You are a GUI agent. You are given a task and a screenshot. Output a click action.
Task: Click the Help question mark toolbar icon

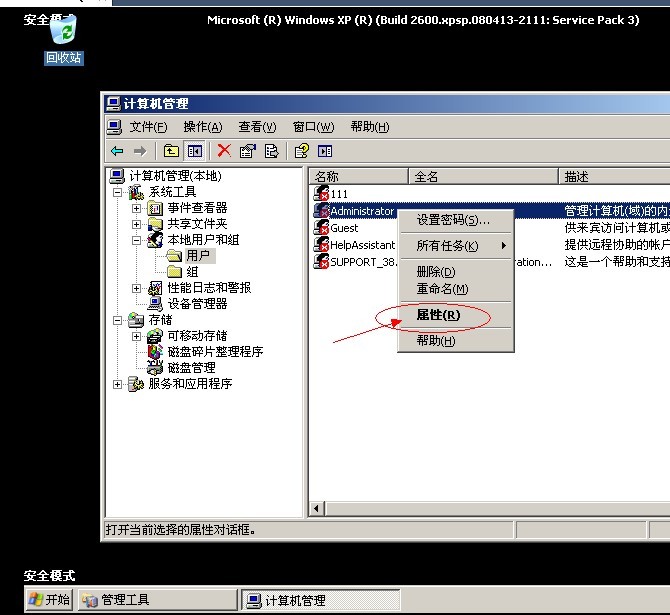pyautogui.click(x=302, y=151)
